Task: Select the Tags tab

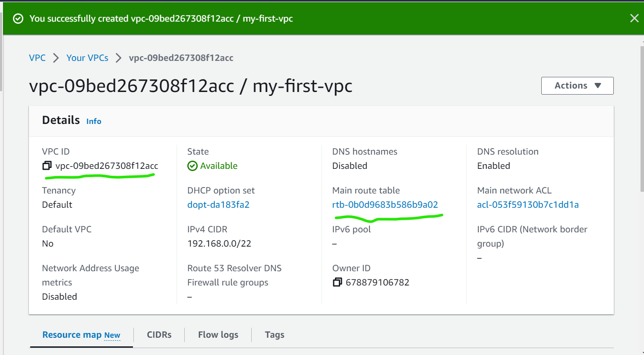Action: [275, 335]
